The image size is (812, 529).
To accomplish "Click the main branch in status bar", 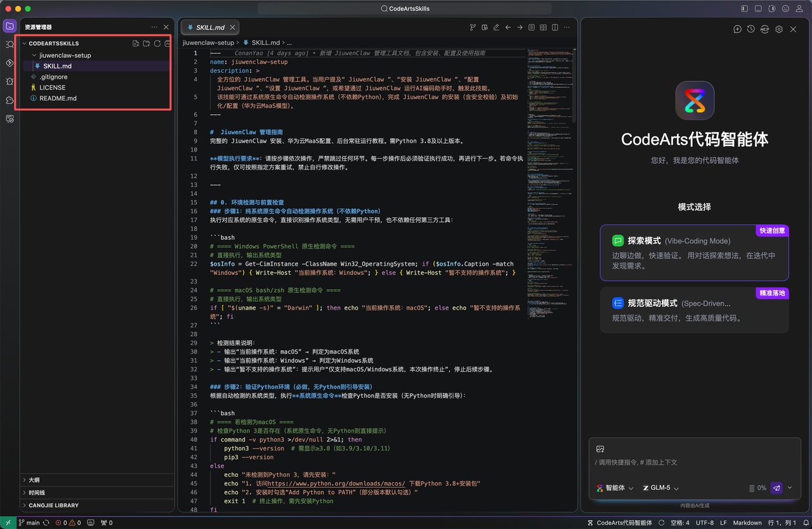I will tap(29, 523).
